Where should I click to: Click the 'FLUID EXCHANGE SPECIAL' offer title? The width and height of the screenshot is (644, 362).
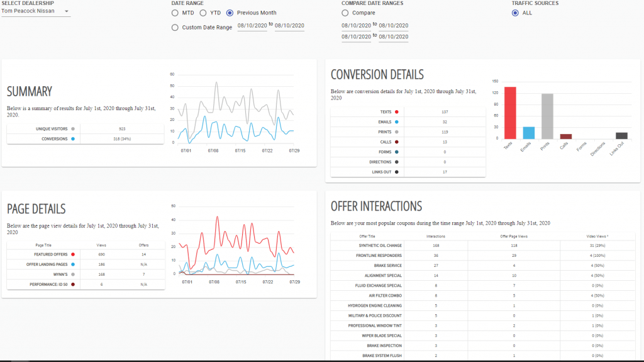(378, 285)
